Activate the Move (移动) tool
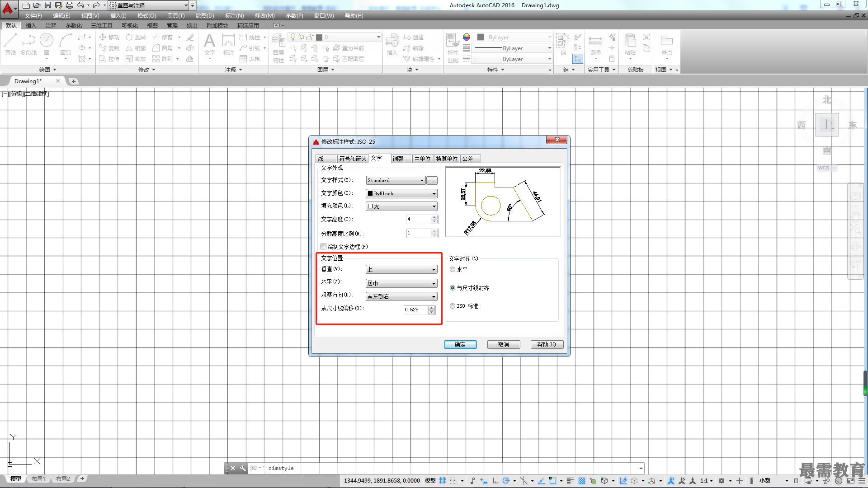 109,37
